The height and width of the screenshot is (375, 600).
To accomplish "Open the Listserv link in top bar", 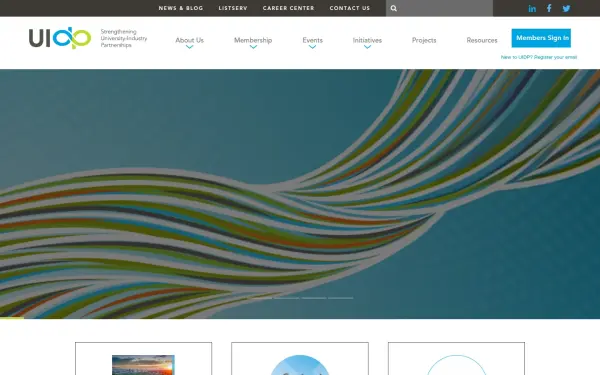I will [233, 8].
